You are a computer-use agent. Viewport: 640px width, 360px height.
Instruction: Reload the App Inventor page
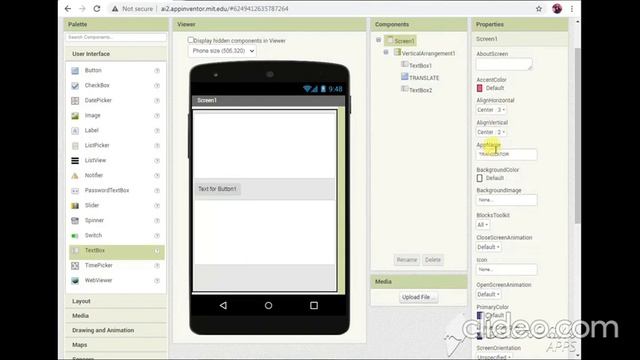pyautogui.click(x=97, y=9)
